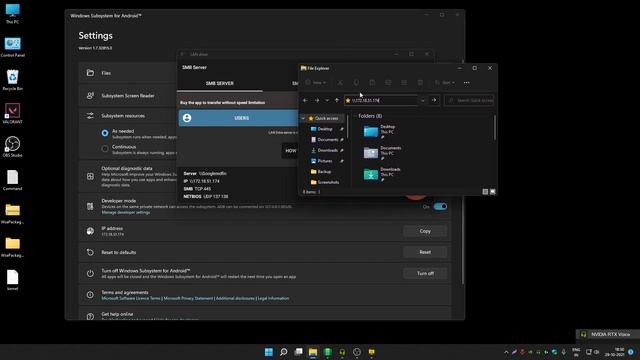Toggle the Developer mode switch off
Screen dimensions: 640x360
[440, 207]
